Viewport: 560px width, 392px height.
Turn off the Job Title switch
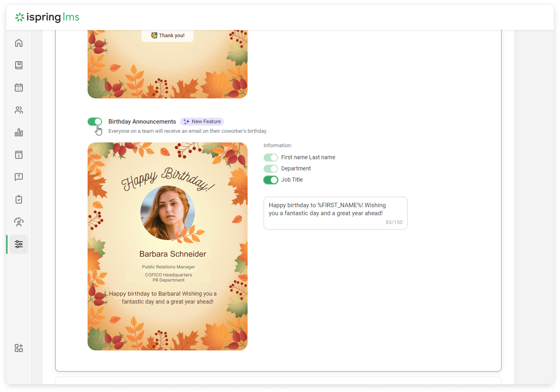tap(270, 180)
